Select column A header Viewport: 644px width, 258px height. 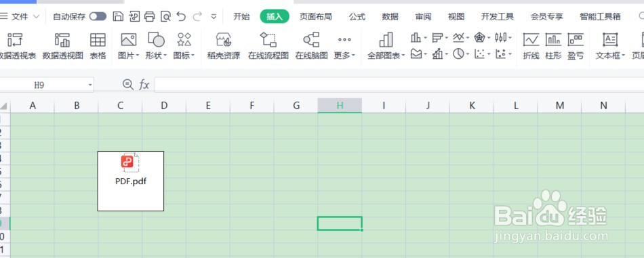pos(33,106)
